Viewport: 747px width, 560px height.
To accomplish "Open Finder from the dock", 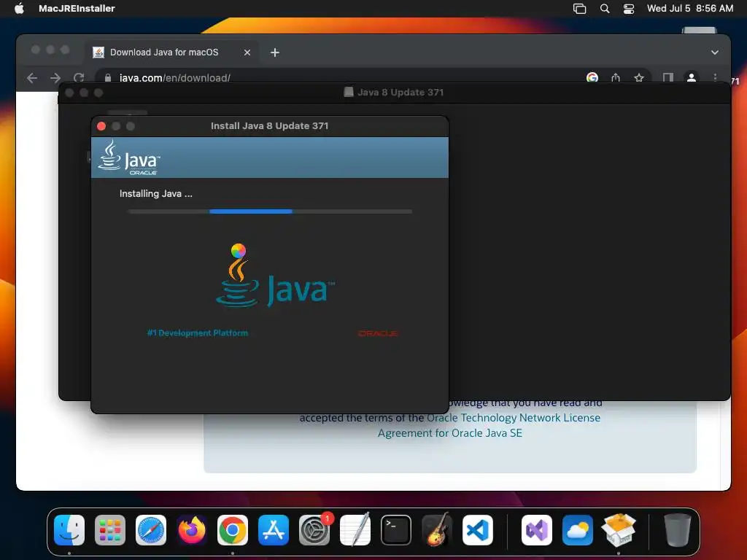I will (x=69, y=530).
